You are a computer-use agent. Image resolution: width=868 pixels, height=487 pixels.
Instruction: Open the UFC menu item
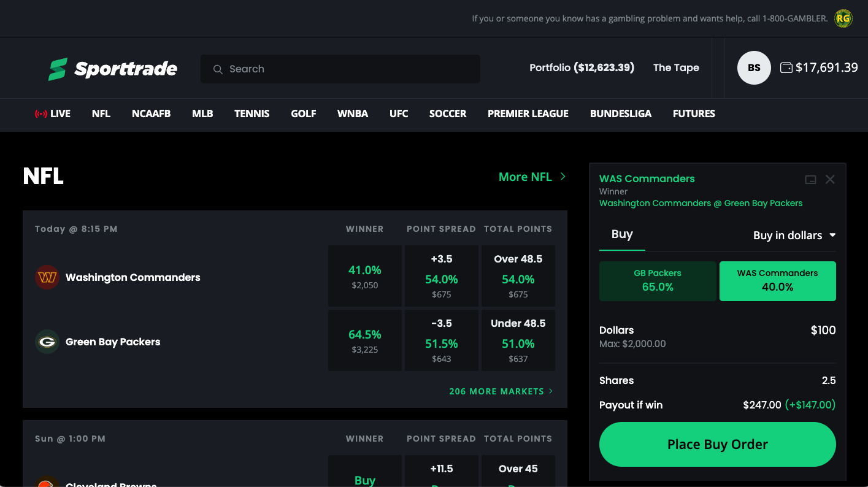coord(399,113)
